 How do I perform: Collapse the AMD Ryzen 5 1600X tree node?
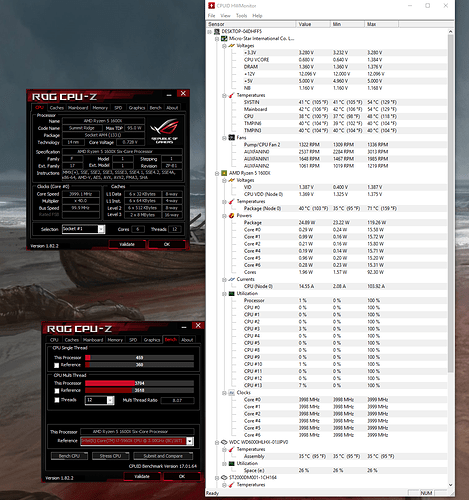[217, 173]
